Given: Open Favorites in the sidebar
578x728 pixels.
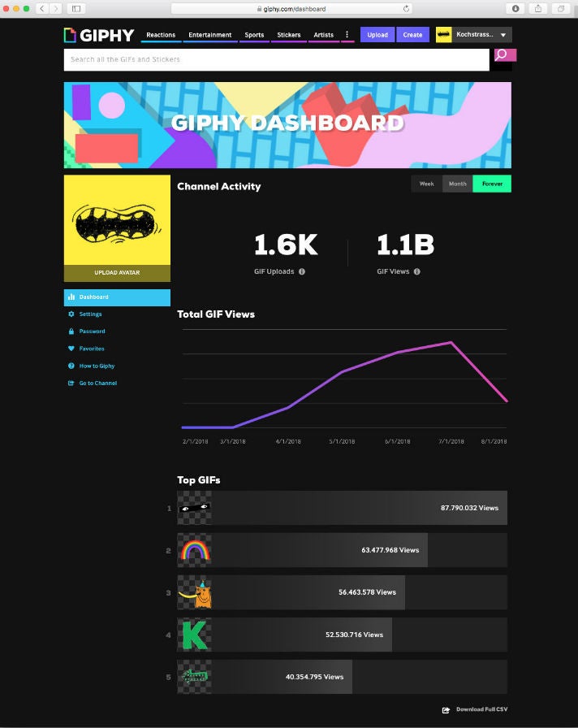Looking at the screenshot, I should pyautogui.click(x=91, y=349).
